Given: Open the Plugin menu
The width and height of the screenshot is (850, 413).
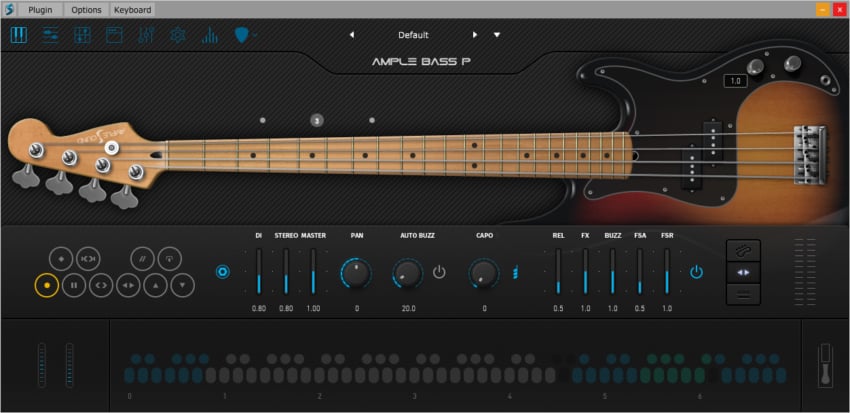Looking at the screenshot, I should pos(41,9).
